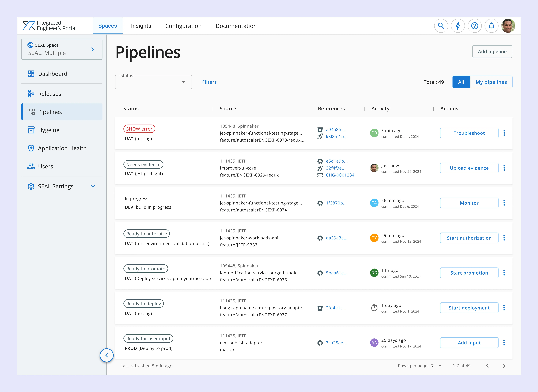The width and height of the screenshot is (538, 392).
Task: Open reference link 5baa61e...
Action: point(337,273)
